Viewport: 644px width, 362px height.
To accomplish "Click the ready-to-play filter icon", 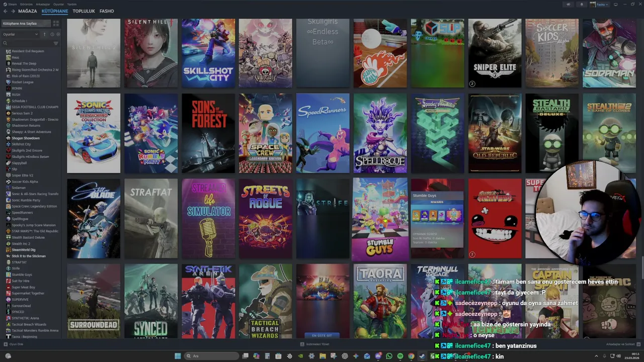I will coord(58,34).
